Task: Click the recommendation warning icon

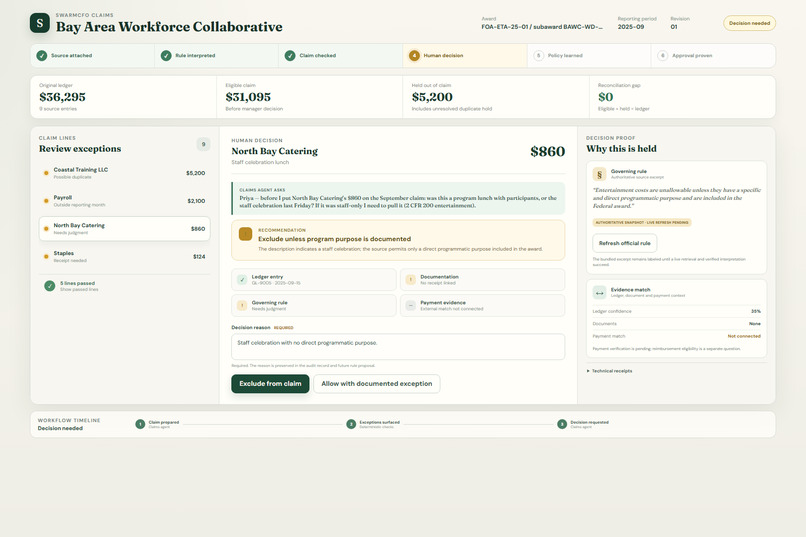Action: point(246,234)
